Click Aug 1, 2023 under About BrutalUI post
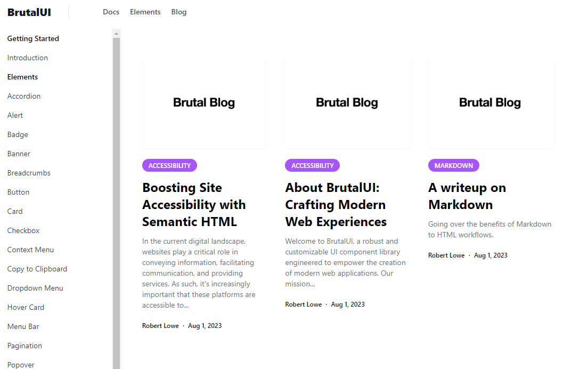 click(x=348, y=304)
